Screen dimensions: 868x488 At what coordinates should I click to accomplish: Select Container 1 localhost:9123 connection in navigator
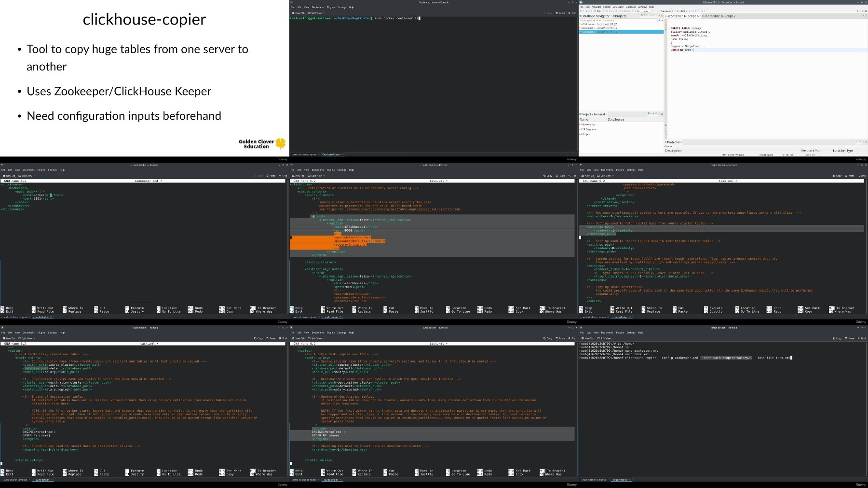coord(598,28)
